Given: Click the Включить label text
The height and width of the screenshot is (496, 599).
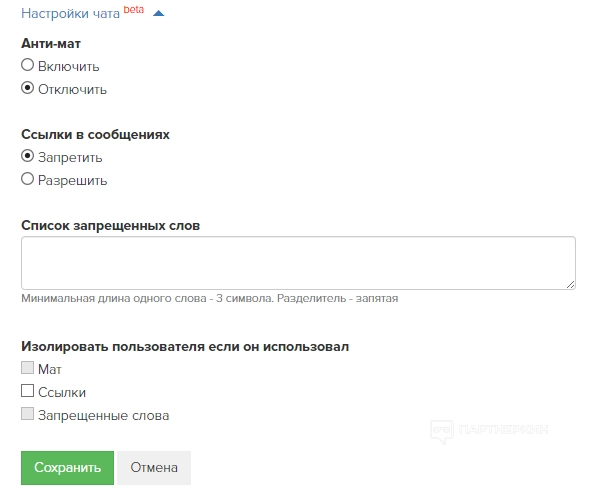Looking at the screenshot, I should (69, 66).
